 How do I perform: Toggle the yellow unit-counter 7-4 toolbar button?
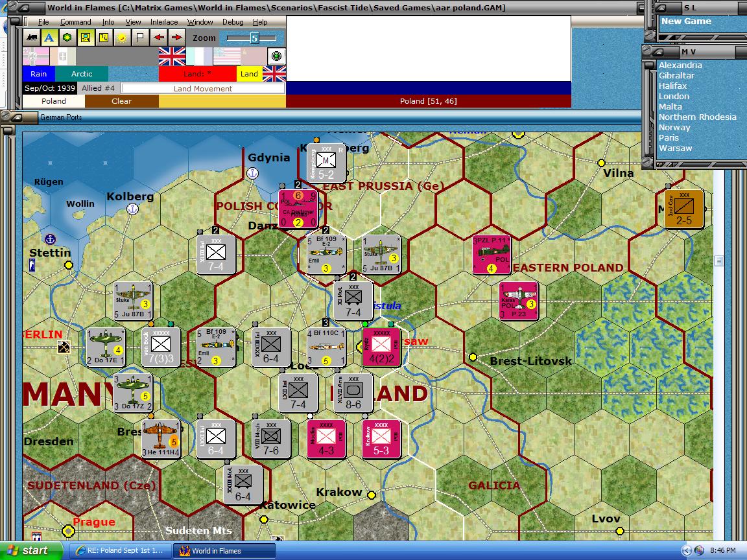pos(86,37)
